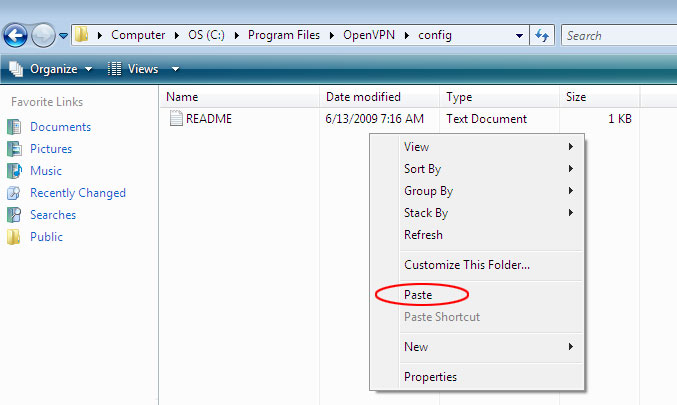This screenshot has width=677, height=405.
Task: Open Documents favorite link
Action: 60,127
